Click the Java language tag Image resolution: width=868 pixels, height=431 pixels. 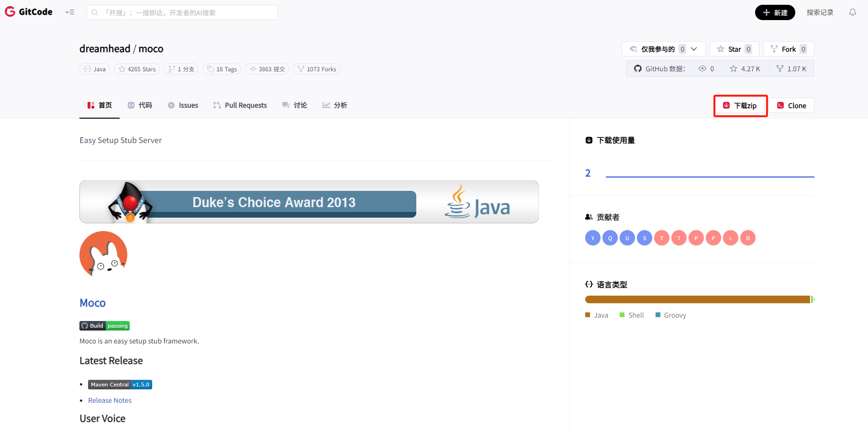[95, 69]
